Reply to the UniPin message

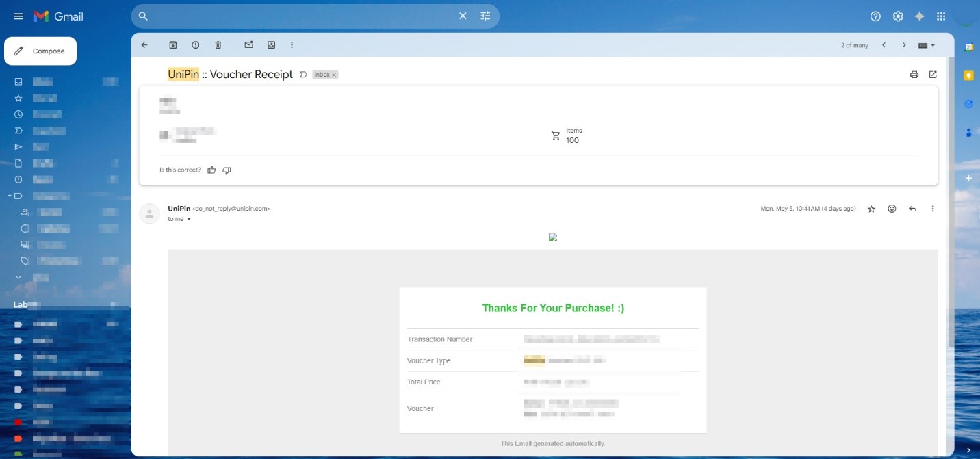[912, 209]
